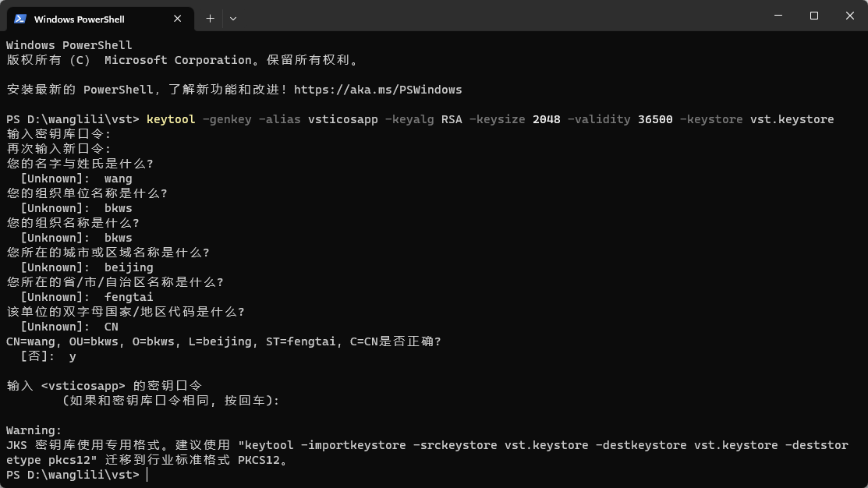This screenshot has height=488, width=868.
Task: Close the Windows PowerShell tab
Action: [177, 18]
